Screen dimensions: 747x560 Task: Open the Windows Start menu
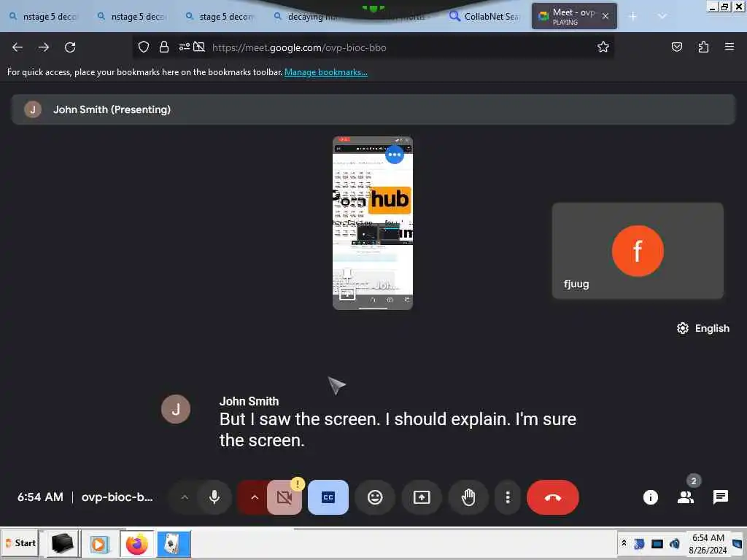pyautogui.click(x=20, y=543)
